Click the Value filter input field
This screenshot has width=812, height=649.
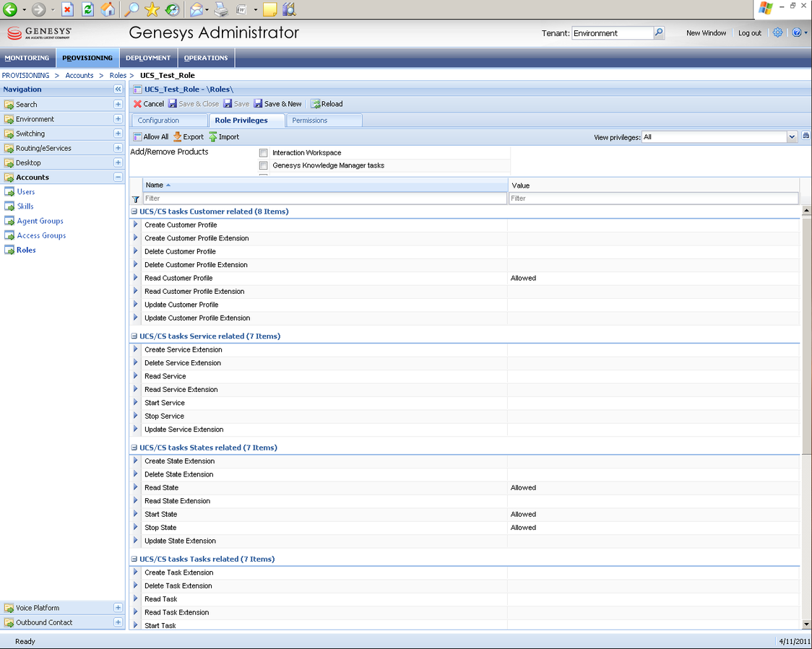654,199
